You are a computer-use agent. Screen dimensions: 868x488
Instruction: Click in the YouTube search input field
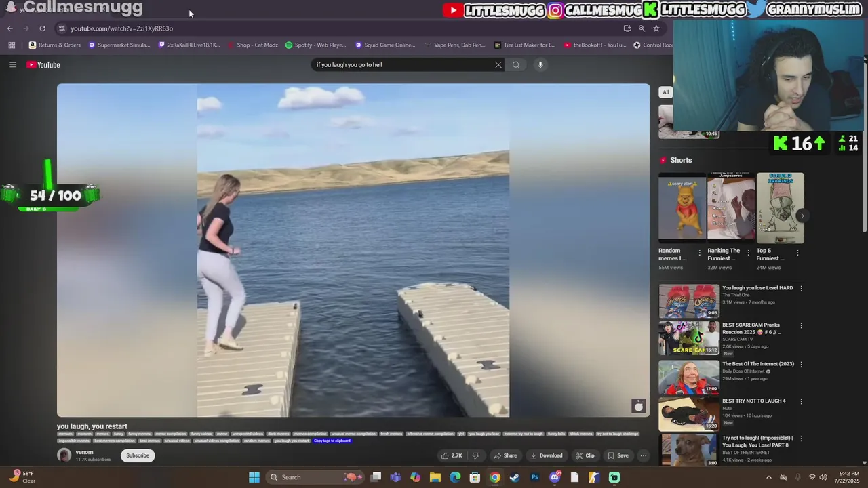click(403, 64)
